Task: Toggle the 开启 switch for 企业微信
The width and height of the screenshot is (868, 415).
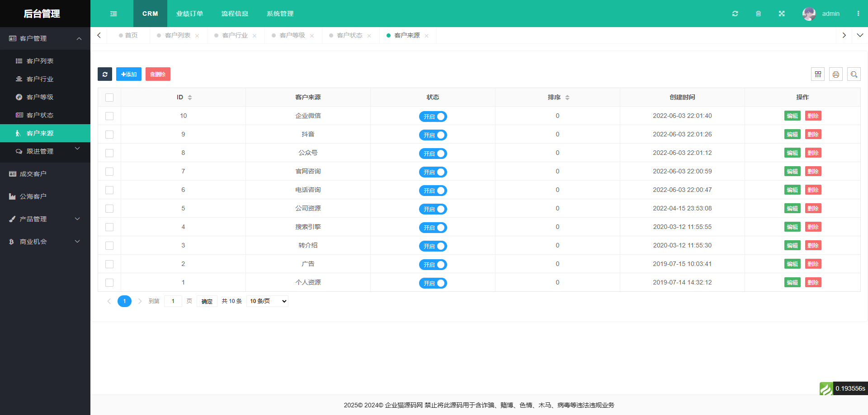Action: tap(433, 116)
